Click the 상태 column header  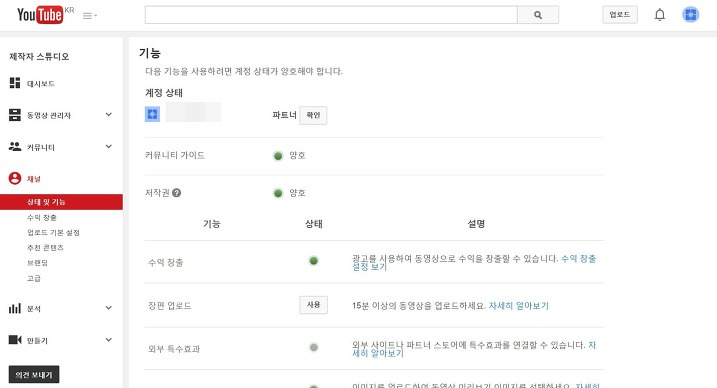(x=314, y=224)
